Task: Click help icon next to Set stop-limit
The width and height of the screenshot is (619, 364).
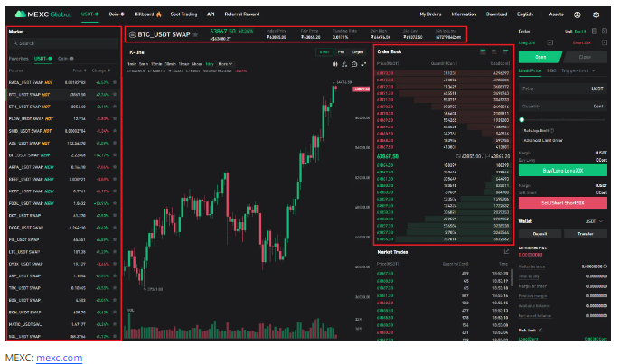Action: coord(552,130)
